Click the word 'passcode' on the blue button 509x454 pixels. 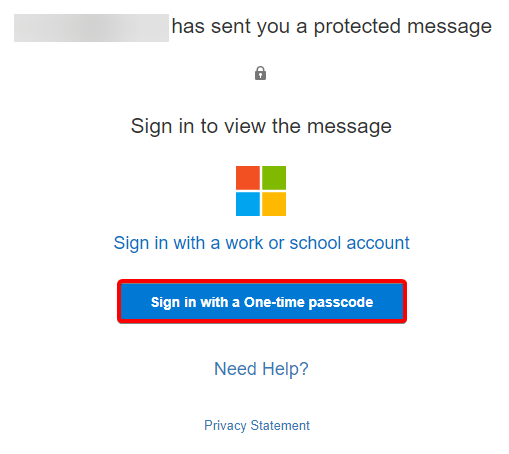[341, 303]
